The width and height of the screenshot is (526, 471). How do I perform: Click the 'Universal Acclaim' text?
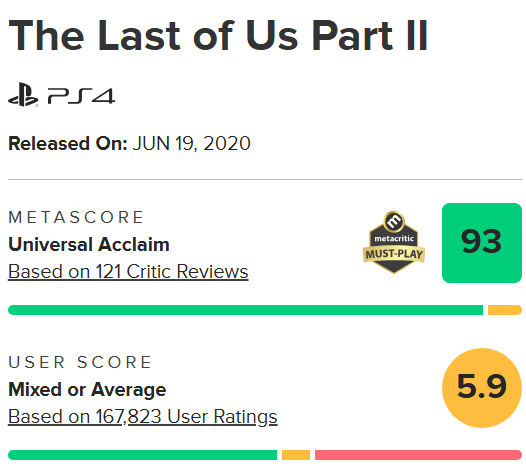click(89, 244)
